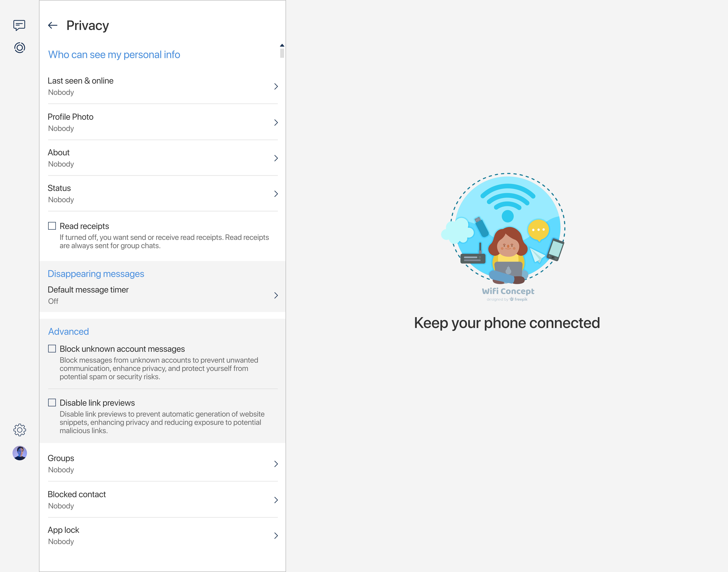728x572 pixels.
Task: Expand the About row chevron
Action: [276, 158]
